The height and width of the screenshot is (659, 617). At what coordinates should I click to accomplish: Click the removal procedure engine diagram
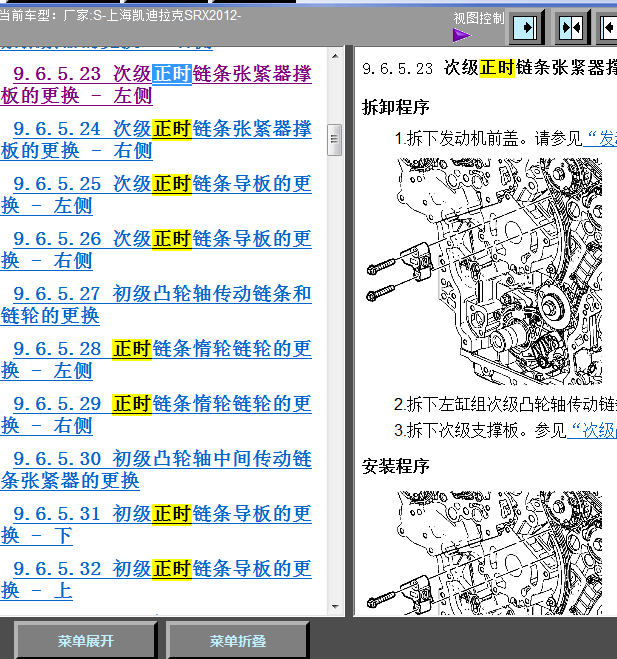pos(484,271)
